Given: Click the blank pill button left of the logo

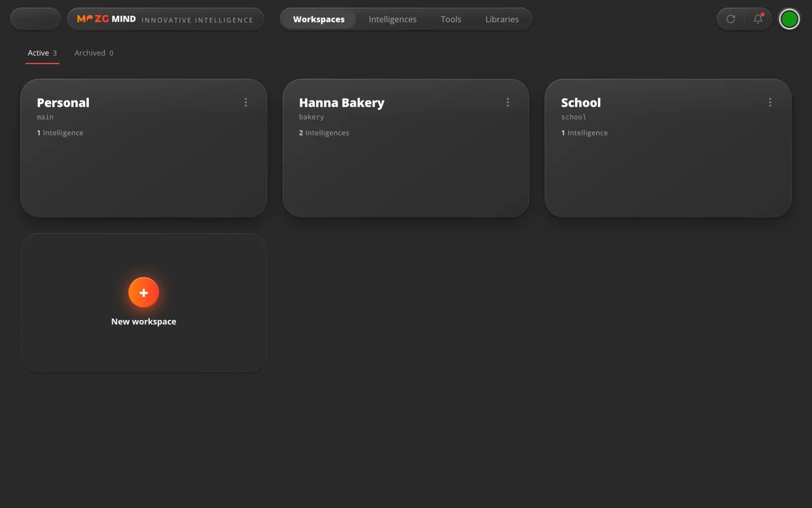Looking at the screenshot, I should pyautogui.click(x=36, y=19).
